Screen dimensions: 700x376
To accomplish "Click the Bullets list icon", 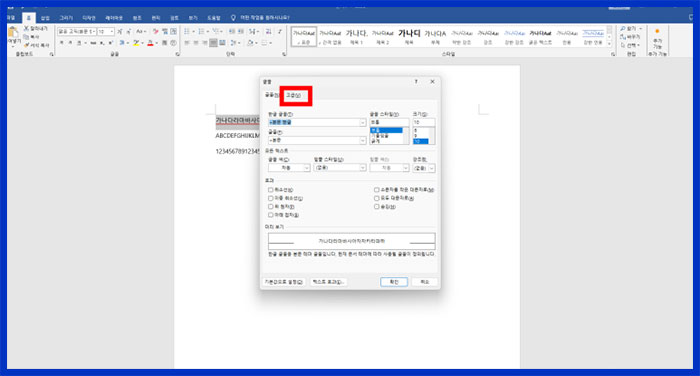I will (x=187, y=32).
